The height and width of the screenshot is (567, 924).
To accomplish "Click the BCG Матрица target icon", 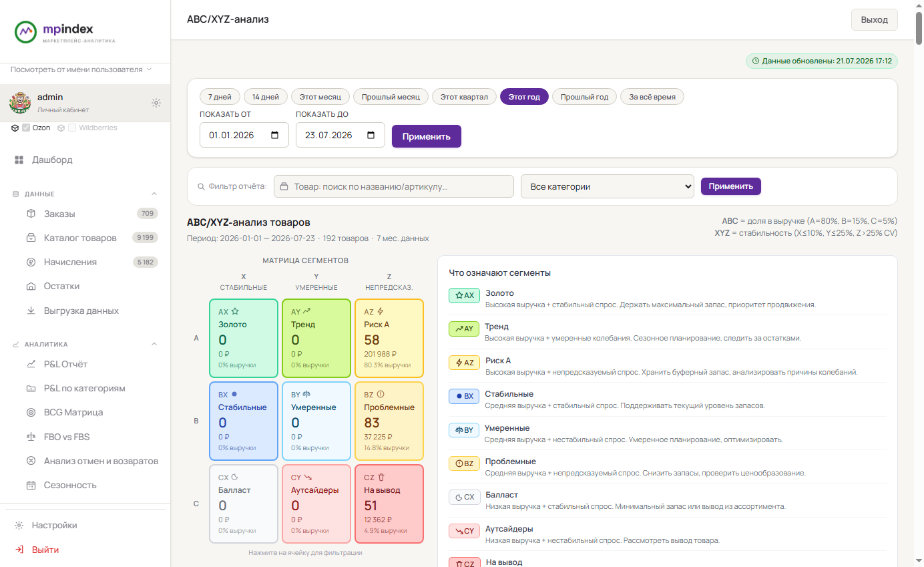I will (x=31, y=412).
